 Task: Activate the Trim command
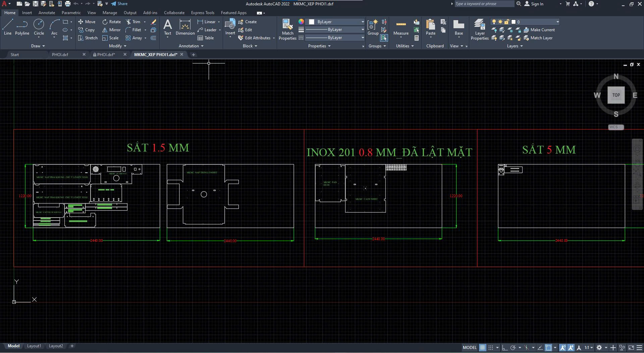135,21
